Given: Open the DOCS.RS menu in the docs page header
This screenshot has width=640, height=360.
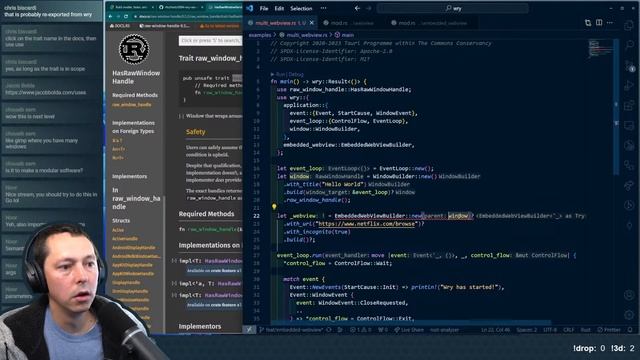Looking at the screenshot, I should click(120, 26).
